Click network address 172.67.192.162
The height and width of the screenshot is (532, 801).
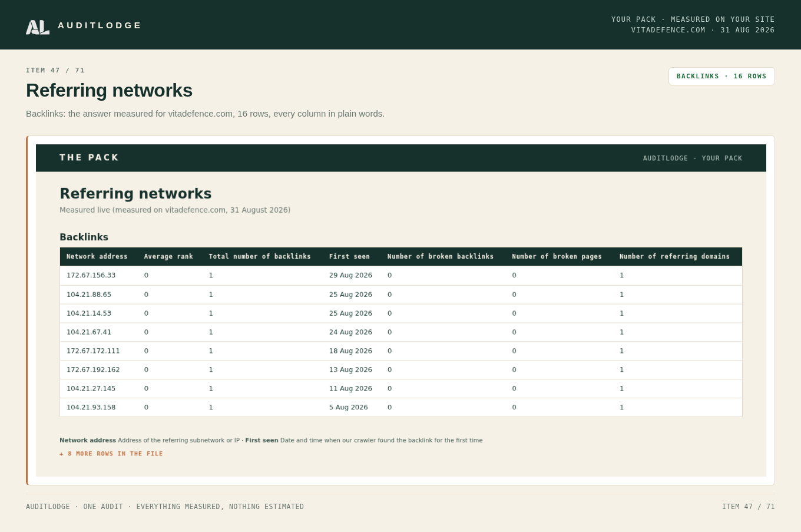(x=93, y=370)
